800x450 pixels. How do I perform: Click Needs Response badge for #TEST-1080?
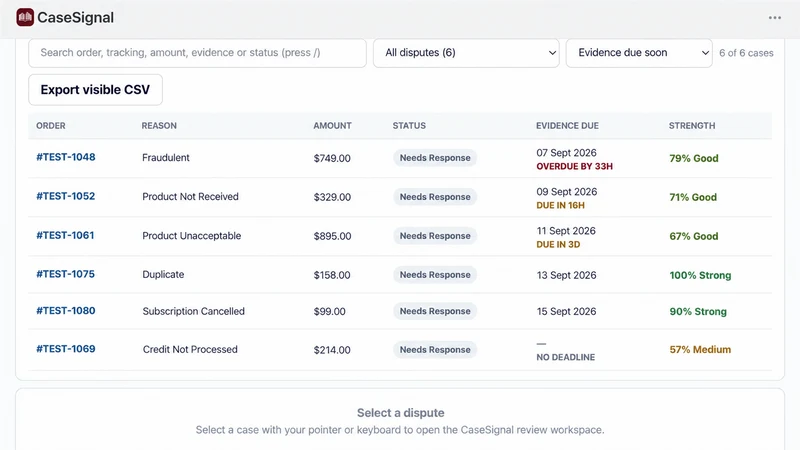point(435,311)
